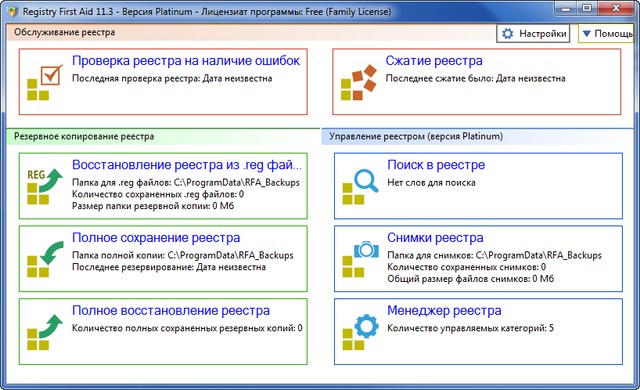Click 'Количество управляемых категорий: 5' text
The height and width of the screenshot is (390, 640).
pyautogui.click(x=470, y=328)
